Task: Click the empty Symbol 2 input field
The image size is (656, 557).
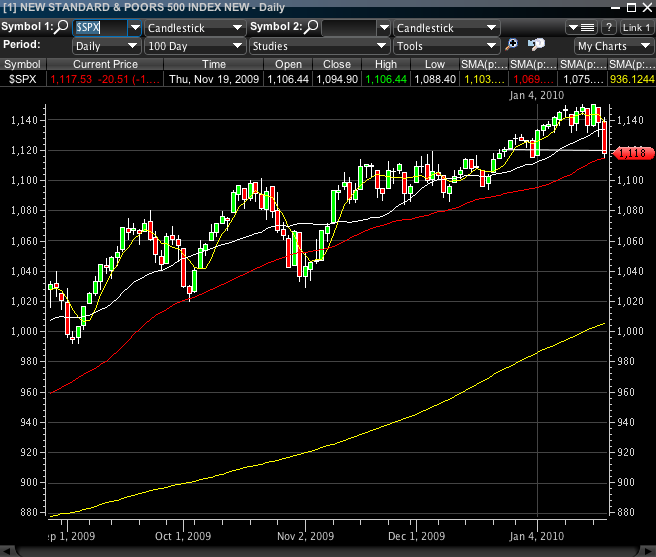Action: 355,28
